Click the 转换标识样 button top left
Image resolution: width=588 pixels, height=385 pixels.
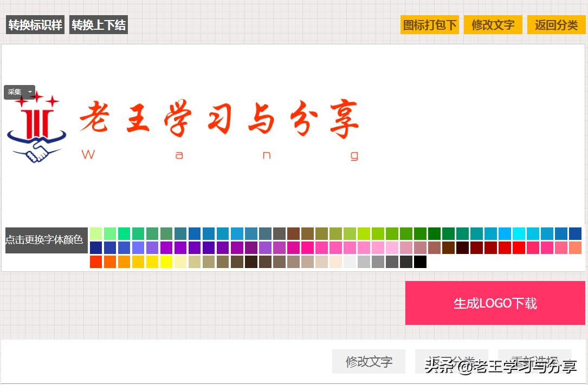pyautogui.click(x=35, y=24)
